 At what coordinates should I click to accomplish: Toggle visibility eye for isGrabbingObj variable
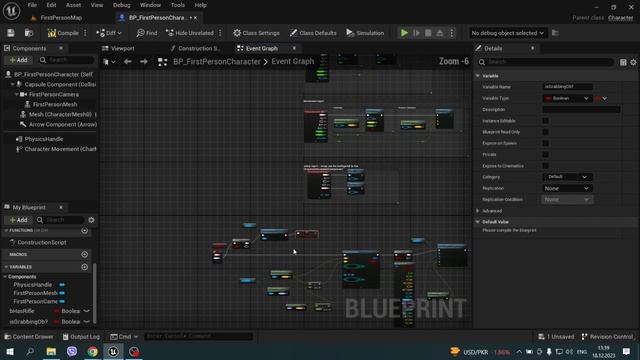(87, 322)
